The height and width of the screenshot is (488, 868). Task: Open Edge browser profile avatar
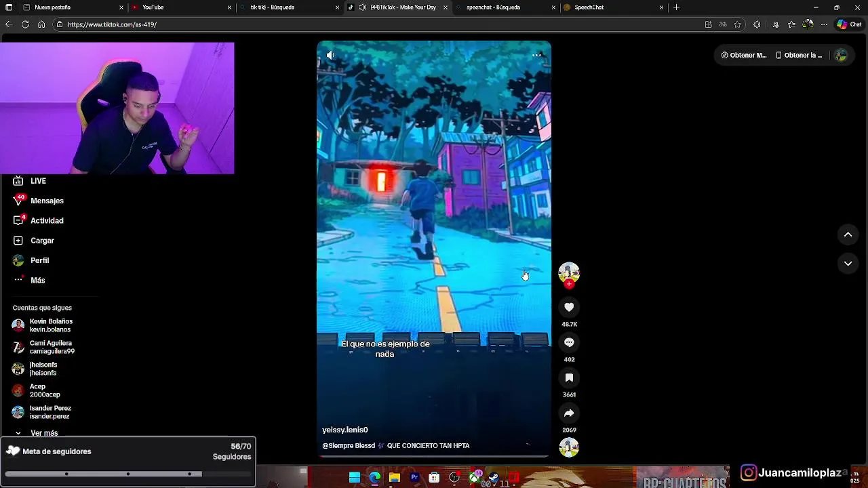[x=808, y=24]
